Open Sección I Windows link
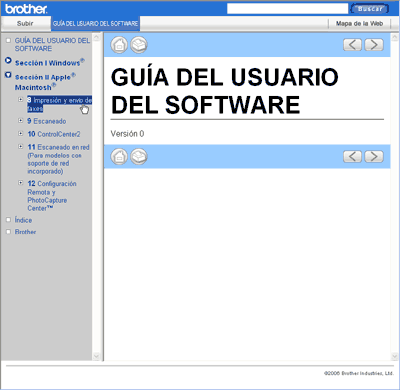Image resolution: width=400 pixels, height=390 pixels. point(49,62)
